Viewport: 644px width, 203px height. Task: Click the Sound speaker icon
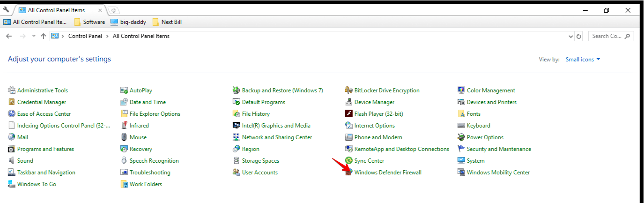pos(12,161)
